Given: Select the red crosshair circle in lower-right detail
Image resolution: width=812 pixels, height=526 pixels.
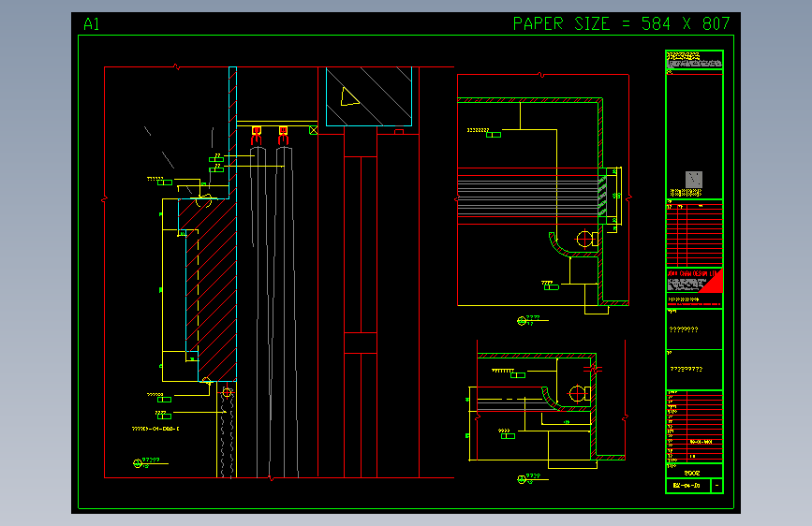Looking at the screenshot, I should [577, 394].
